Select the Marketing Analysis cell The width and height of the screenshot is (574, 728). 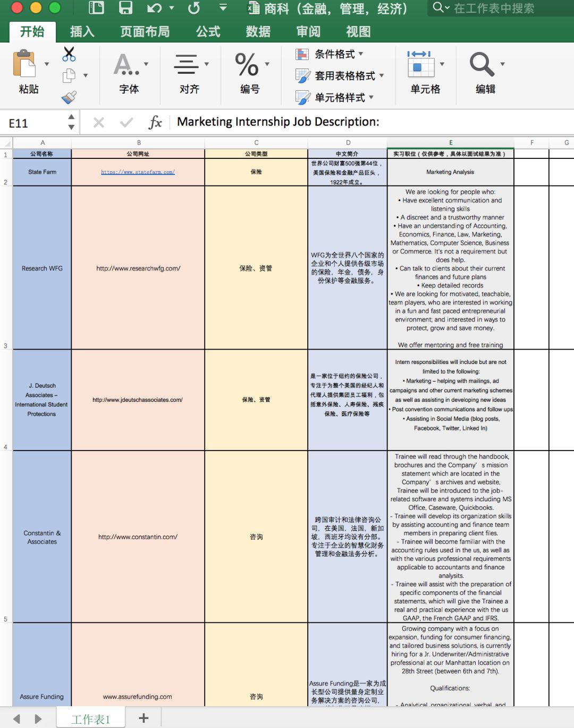click(451, 172)
